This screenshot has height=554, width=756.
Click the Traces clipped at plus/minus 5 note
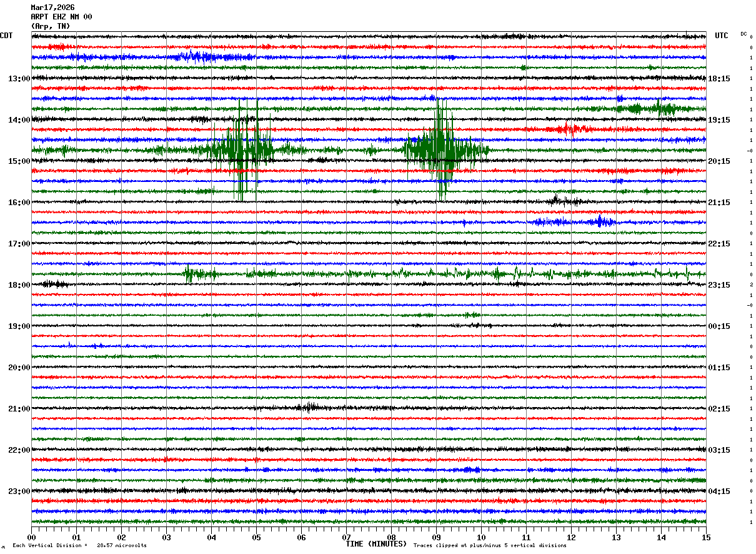pos(490,545)
